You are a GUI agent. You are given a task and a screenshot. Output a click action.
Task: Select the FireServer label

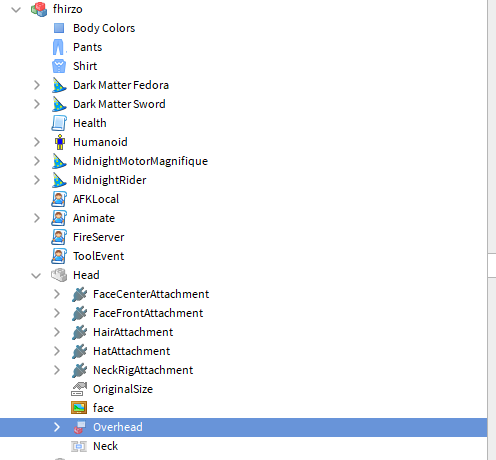[99, 237]
